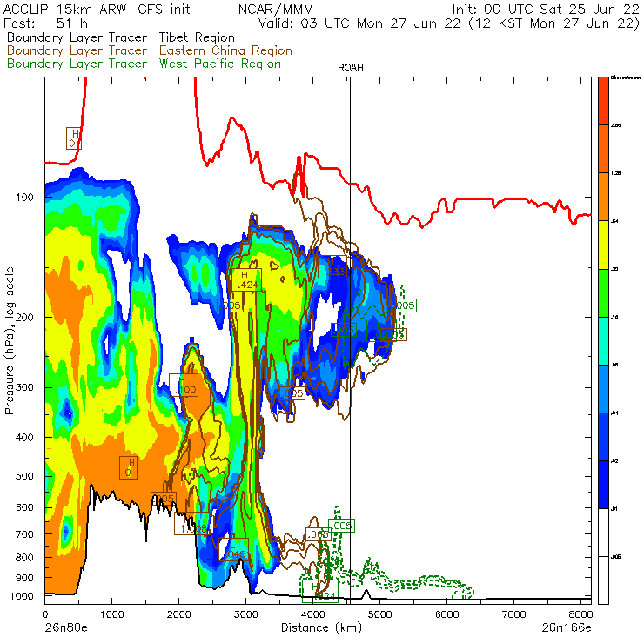The width and height of the screenshot is (644, 644).
Task: Click the 'H 0' label near 500 hPa
Action: click(x=128, y=468)
